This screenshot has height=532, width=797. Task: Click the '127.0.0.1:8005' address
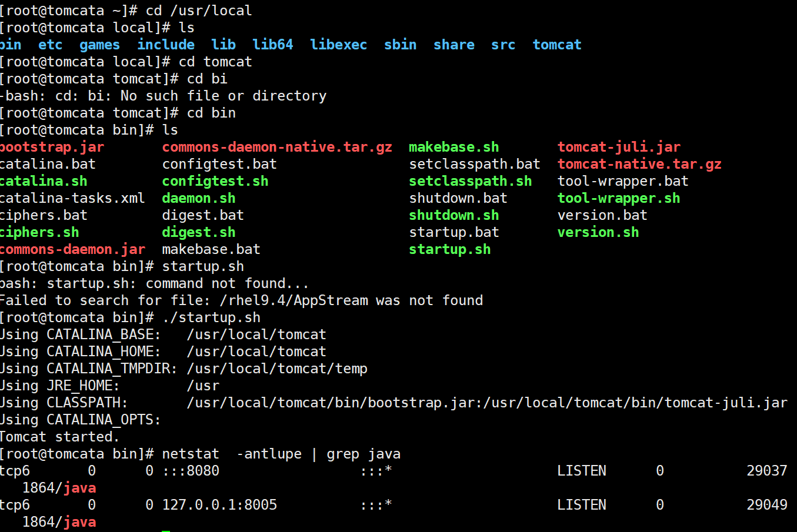[219, 505]
